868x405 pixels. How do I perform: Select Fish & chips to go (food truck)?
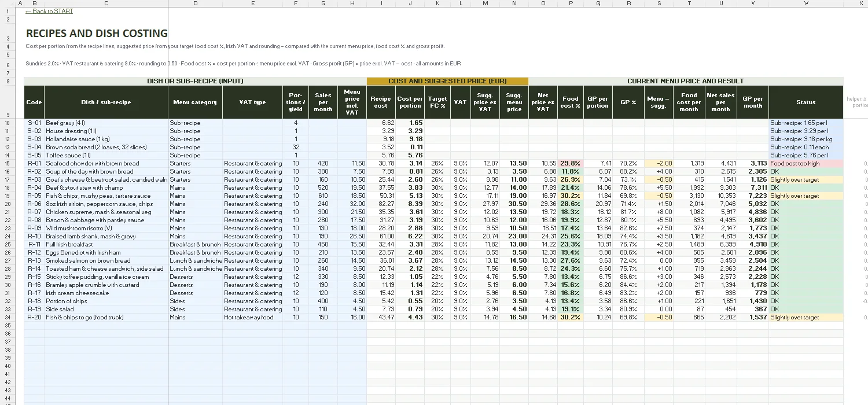point(106,317)
